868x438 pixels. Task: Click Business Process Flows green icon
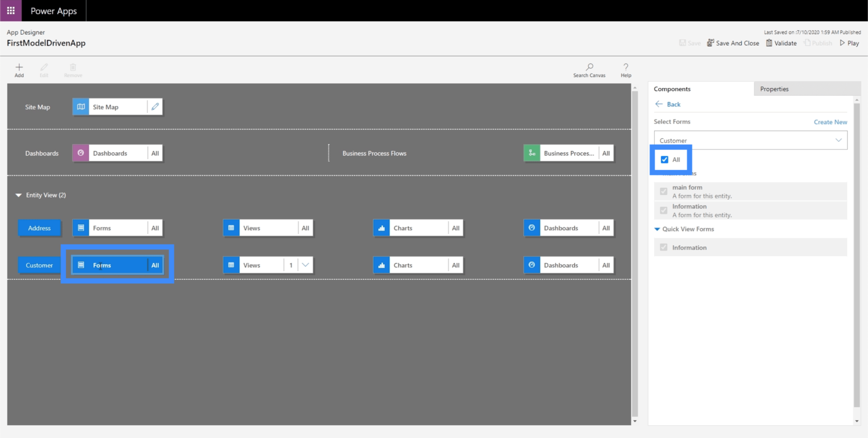pos(532,153)
